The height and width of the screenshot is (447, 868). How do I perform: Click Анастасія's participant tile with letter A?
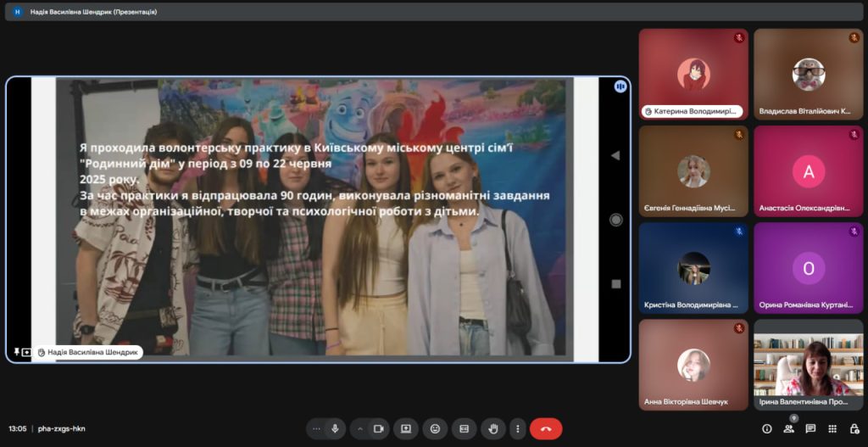(x=808, y=171)
